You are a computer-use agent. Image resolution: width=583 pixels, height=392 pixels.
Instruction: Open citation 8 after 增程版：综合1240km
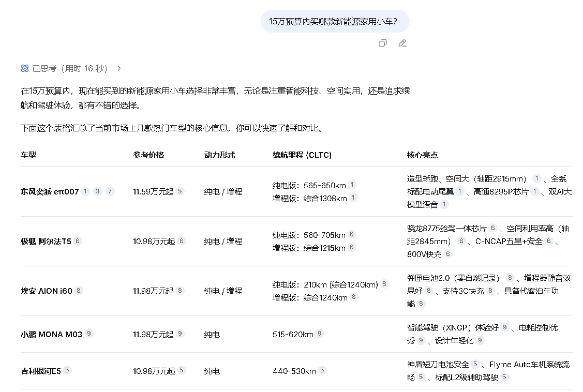pyautogui.click(x=354, y=297)
